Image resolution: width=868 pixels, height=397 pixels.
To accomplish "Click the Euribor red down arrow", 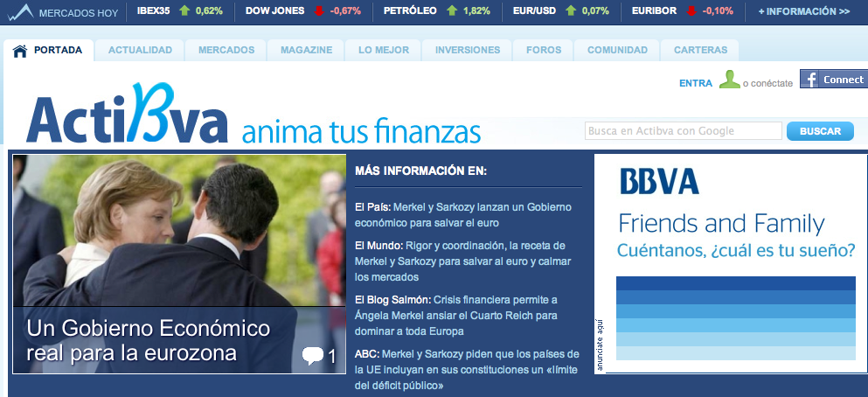I will (x=691, y=10).
